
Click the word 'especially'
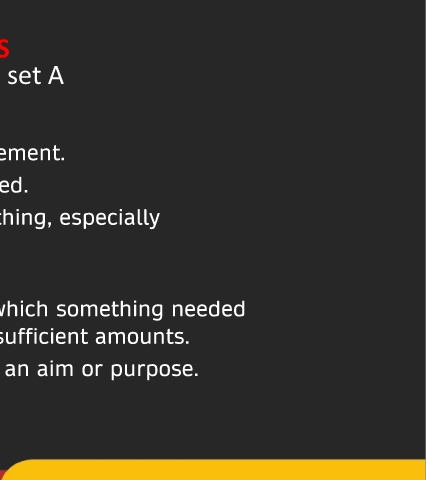click(110, 219)
